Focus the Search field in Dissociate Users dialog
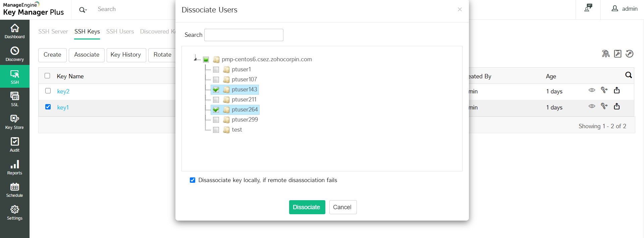This screenshot has width=644, height=238. [244, 35]
